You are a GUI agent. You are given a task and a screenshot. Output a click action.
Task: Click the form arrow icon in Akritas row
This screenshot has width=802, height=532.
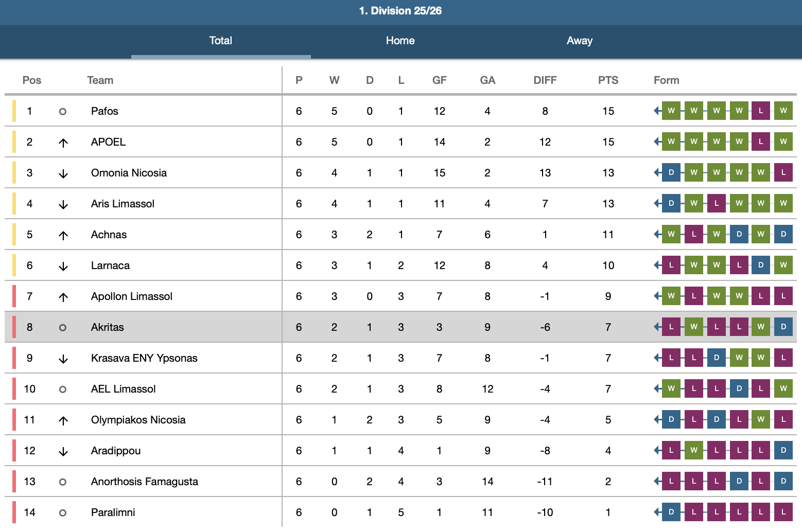(657, 327)
